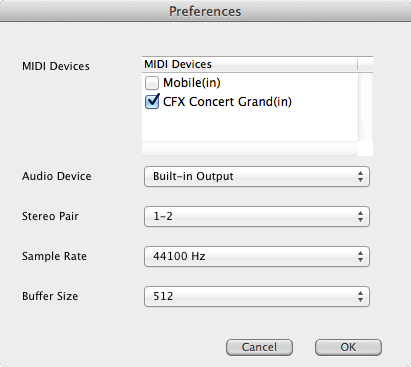The image size is (411, 367).
Task: Click the MIDI Devices column header
Action: (250, 64)
